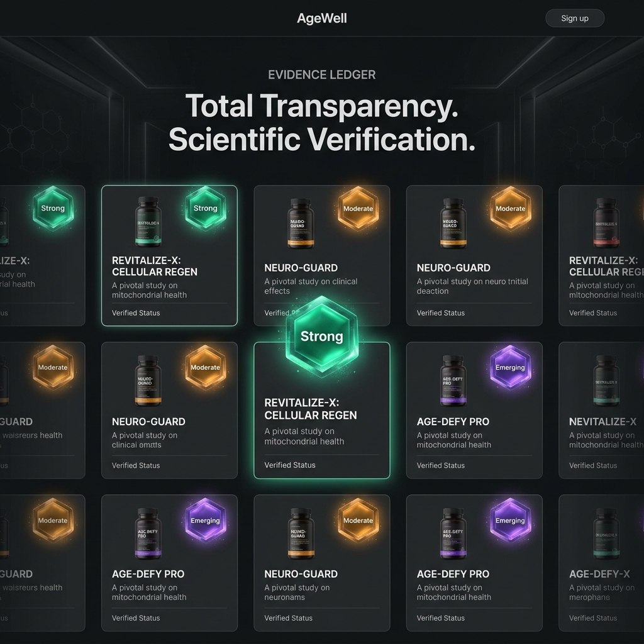Open Verified Status on the neuronams card

coord(288,618)
